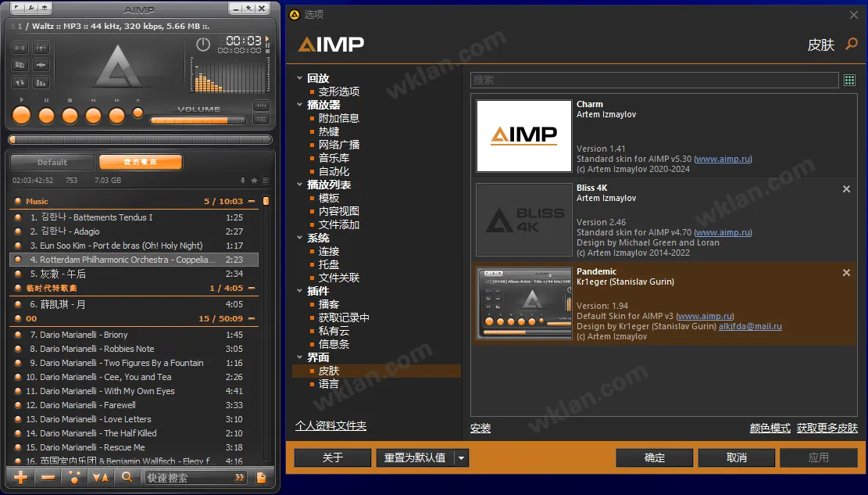Focus the skin 搜索 field
The width and height of the screenshot is (868, 495).
point(655,80)
